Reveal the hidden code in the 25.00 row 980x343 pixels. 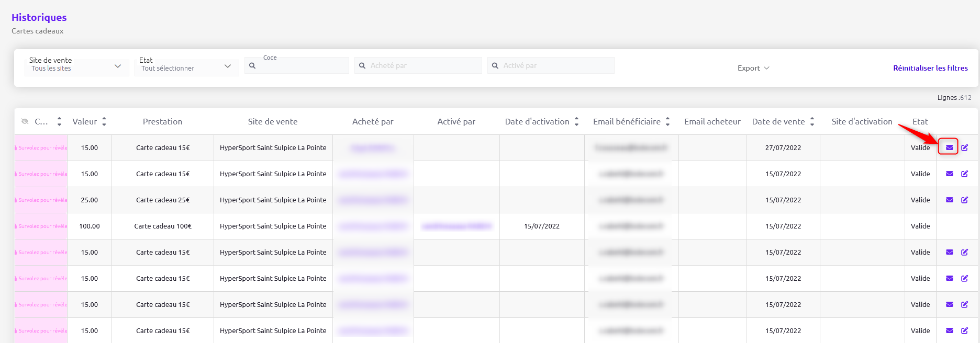point(41,200)
